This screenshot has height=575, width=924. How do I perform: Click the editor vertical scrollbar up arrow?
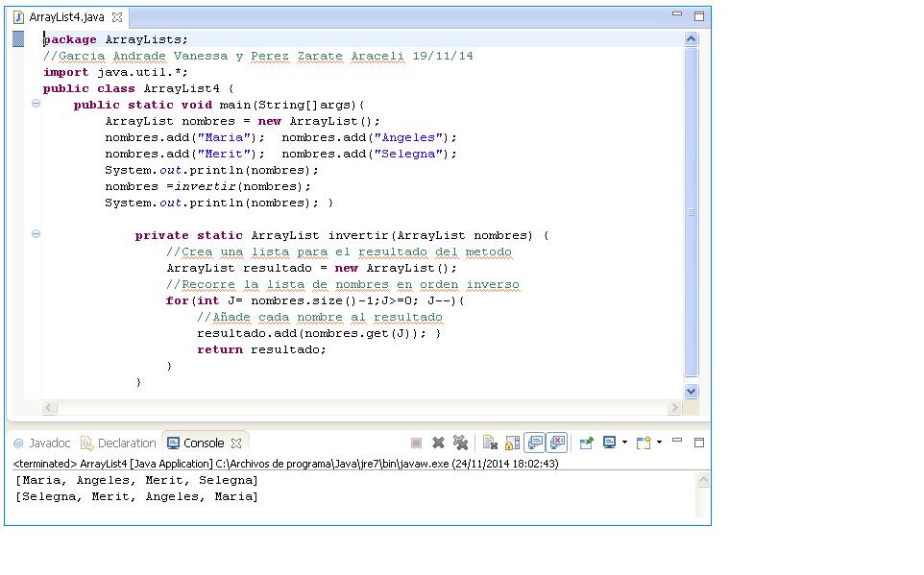click(x=692, y=39)
